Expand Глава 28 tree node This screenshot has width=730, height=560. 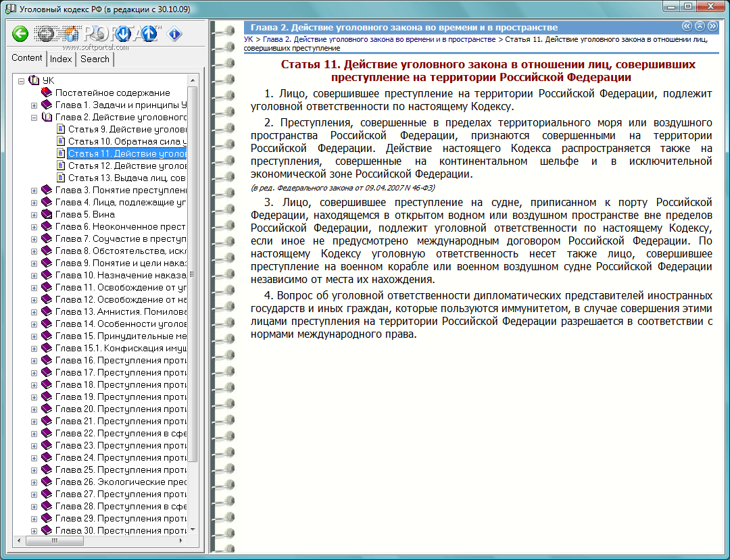34,507
